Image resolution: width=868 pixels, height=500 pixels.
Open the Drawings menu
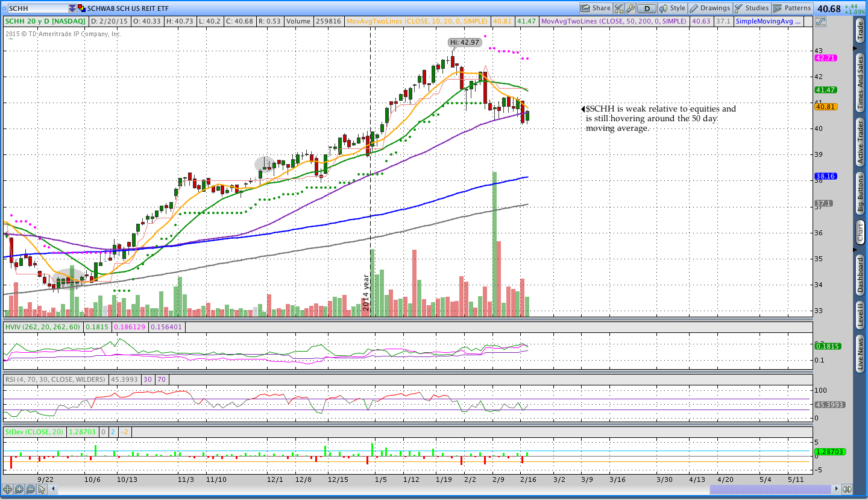click(710, 8)
